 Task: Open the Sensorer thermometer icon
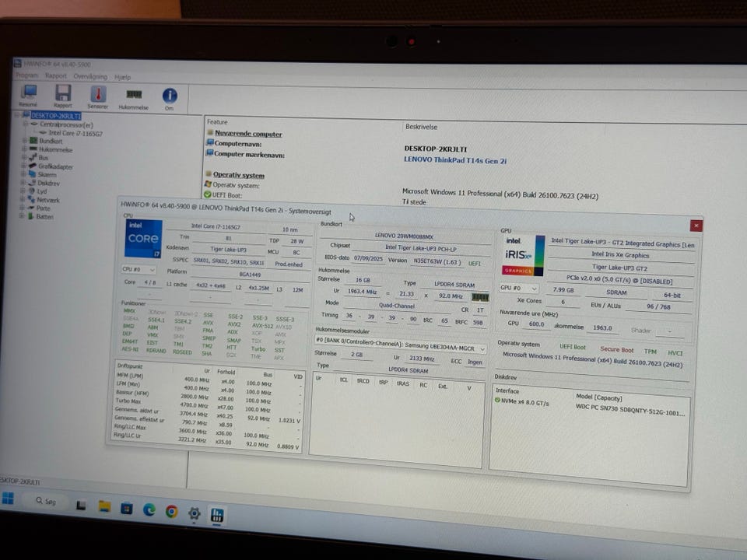(98, 94)
